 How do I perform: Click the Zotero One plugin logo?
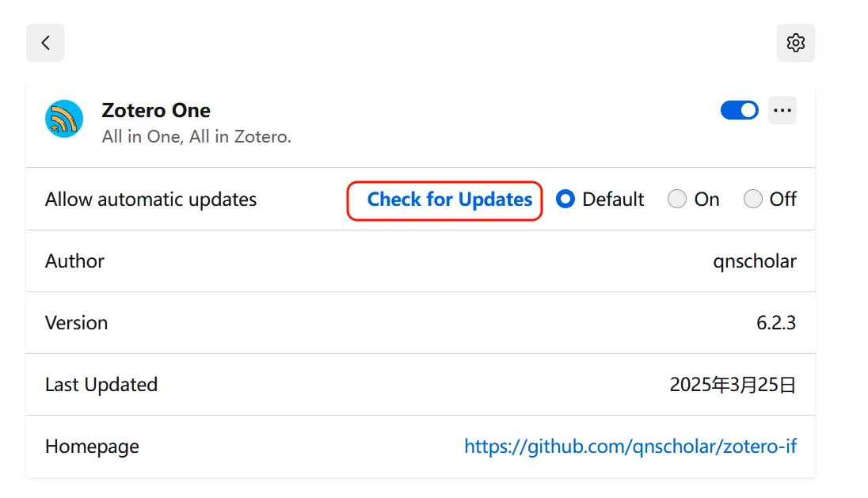[64, 119]
